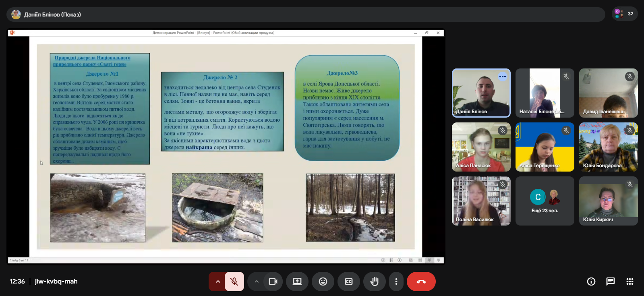Viewport: 644px width, 296px height.
Task: Open the chat with everyone panel
Action: pyautogui.click(x=610, y=282)
